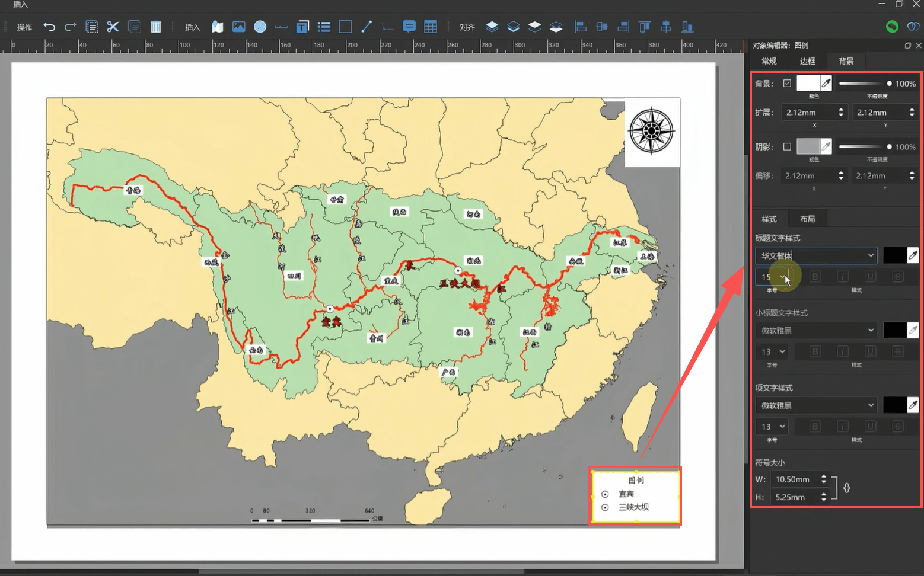Click the symbol width W stepper arrows

coord(824,479)
